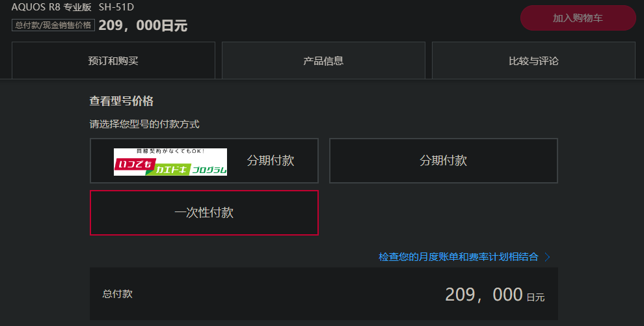Screen dimensions: 644x326
Task: Switch to the 产品信息 tab
Action: coord(323,61)
